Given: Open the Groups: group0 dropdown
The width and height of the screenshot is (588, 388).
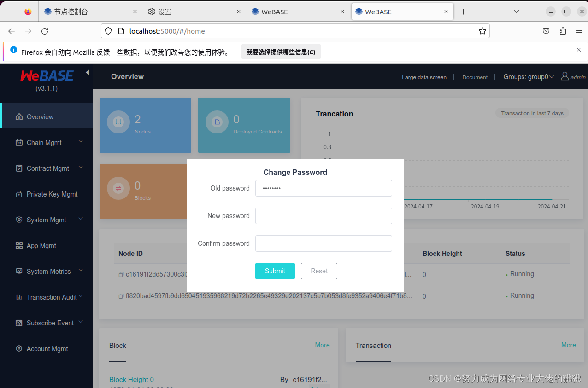Looking at the screenshot, I should 528,77.
